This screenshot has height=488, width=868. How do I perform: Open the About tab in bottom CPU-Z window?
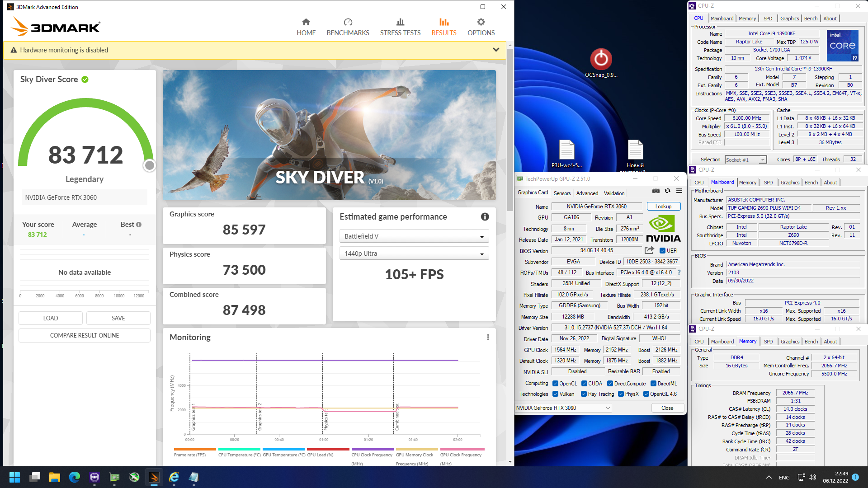point(830,342)
